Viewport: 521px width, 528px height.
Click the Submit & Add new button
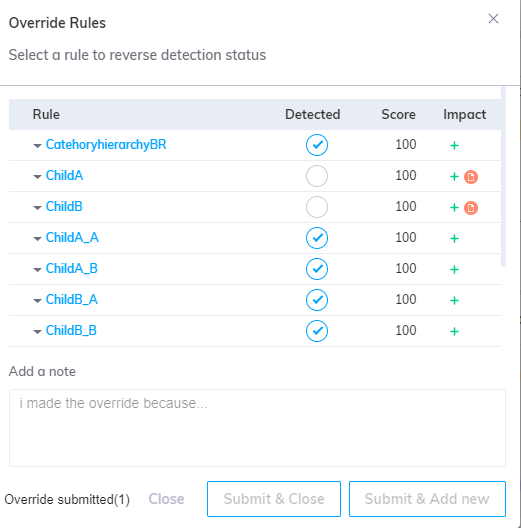[x=427, y=499]
